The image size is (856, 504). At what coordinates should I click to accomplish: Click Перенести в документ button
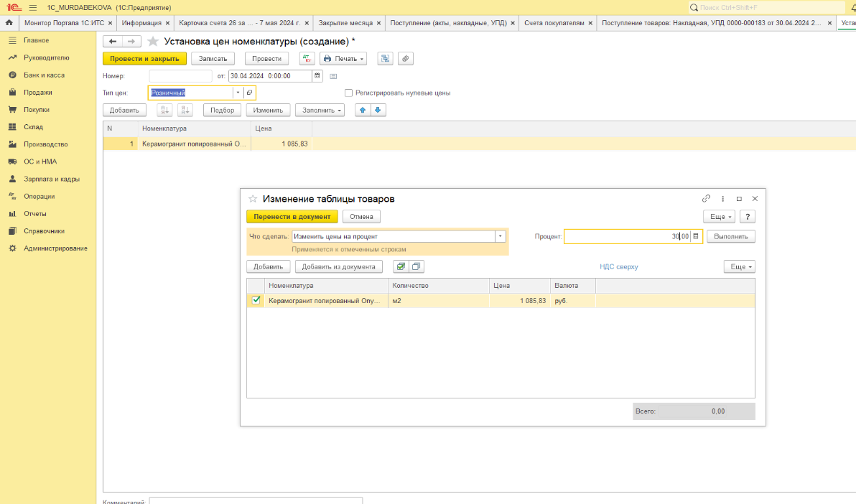click(x=292, y=217)
